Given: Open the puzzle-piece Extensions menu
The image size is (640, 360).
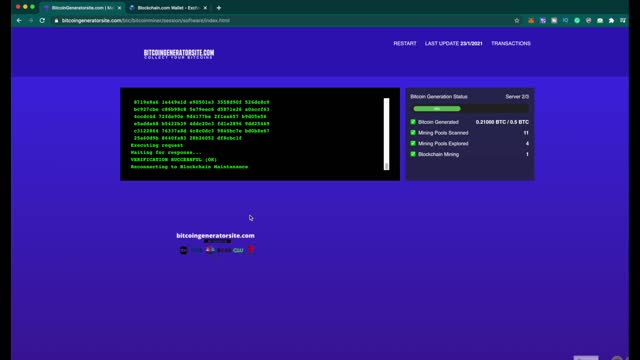Looking at the screenshot, I should (x=611, y=20).
